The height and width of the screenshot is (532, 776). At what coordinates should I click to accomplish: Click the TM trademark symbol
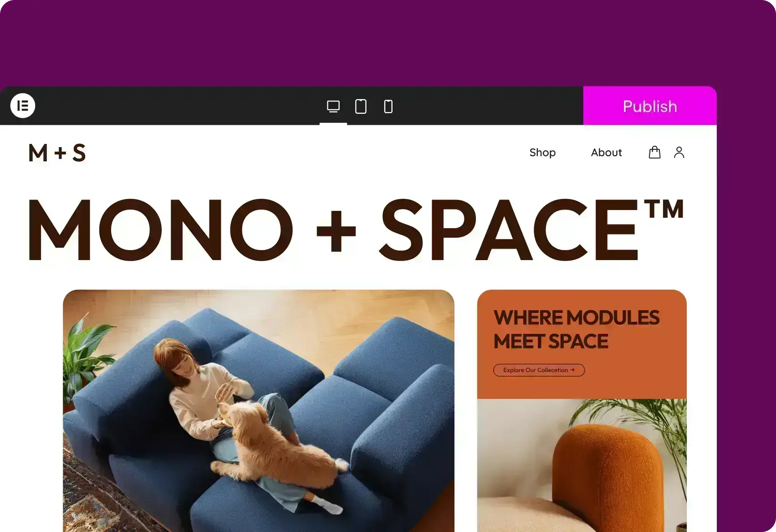click(x=664, y=209)
